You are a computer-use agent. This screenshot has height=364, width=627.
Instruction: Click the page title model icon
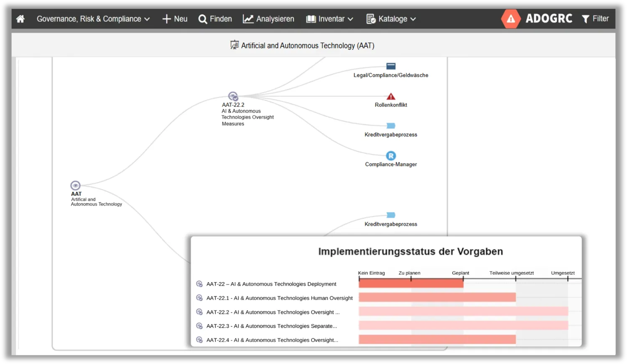tap(234, 45)
